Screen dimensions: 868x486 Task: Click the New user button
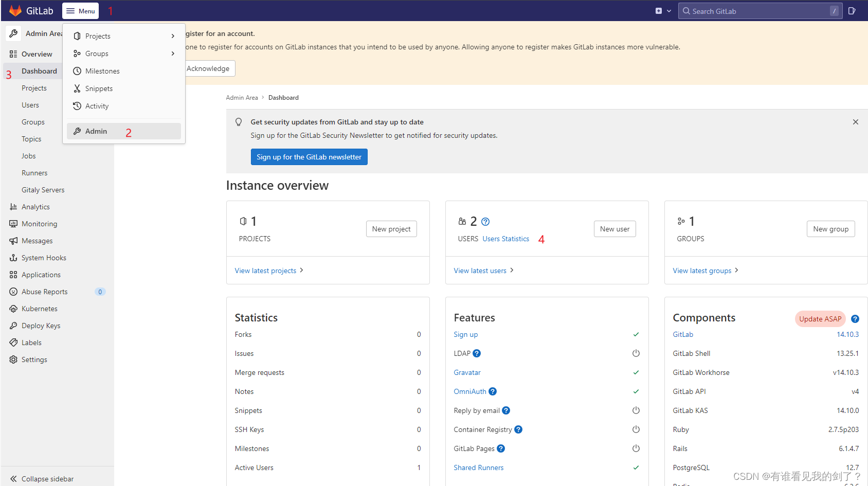[614, 229]
